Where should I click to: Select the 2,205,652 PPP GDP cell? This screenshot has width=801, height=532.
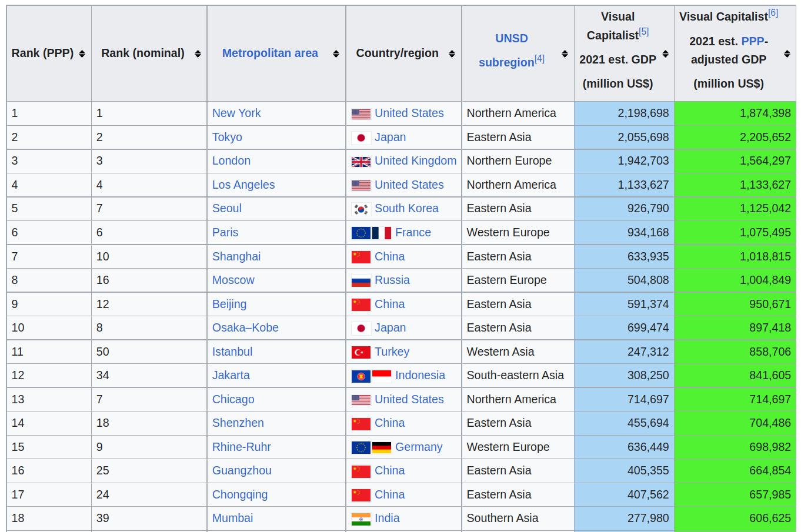tap(735, 137)
